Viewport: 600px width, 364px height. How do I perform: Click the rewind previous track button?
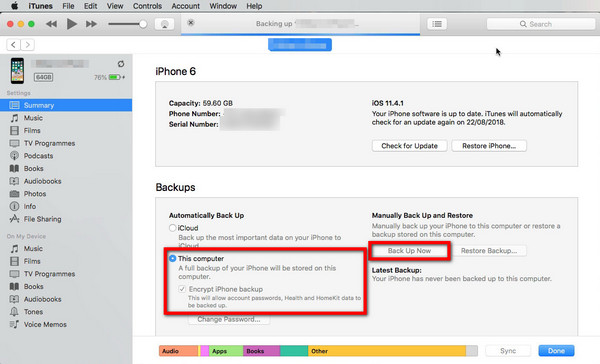[x=51, y=24]
